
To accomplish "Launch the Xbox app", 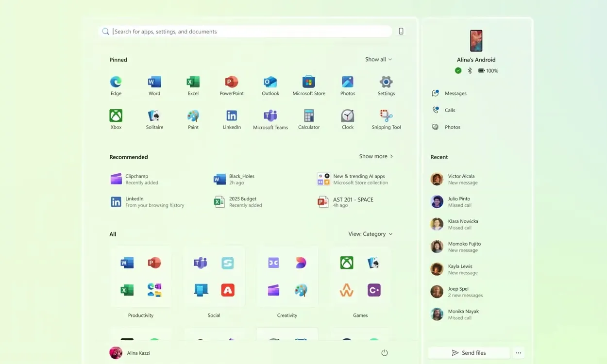I will 116,116.
